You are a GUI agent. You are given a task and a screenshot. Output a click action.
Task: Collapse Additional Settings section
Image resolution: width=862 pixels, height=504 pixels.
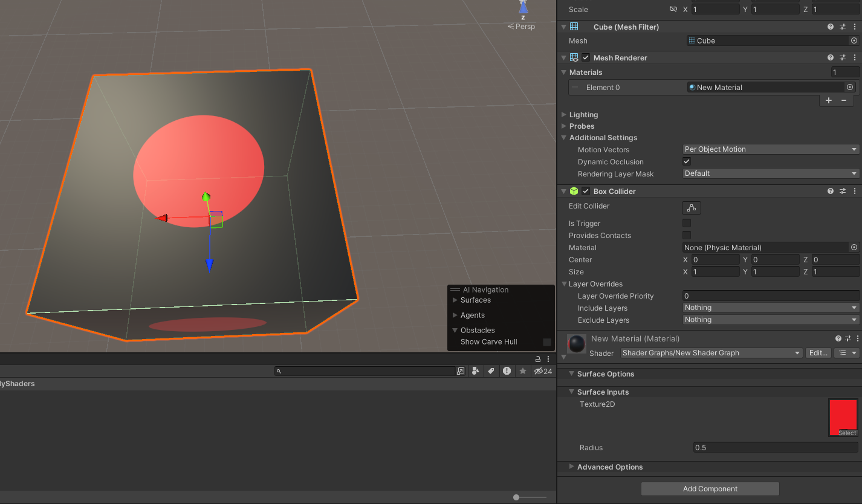coord(564,138)
